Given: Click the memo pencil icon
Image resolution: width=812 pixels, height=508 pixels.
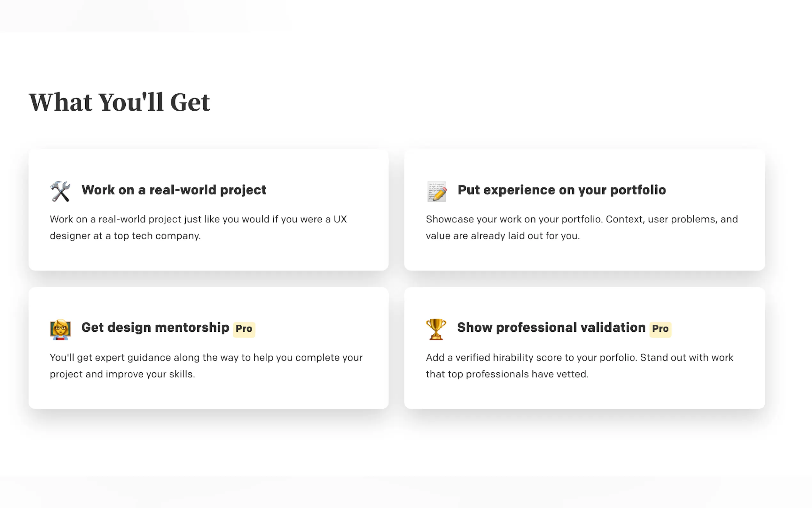Looking at the screenshot, I should coord(437,191).
